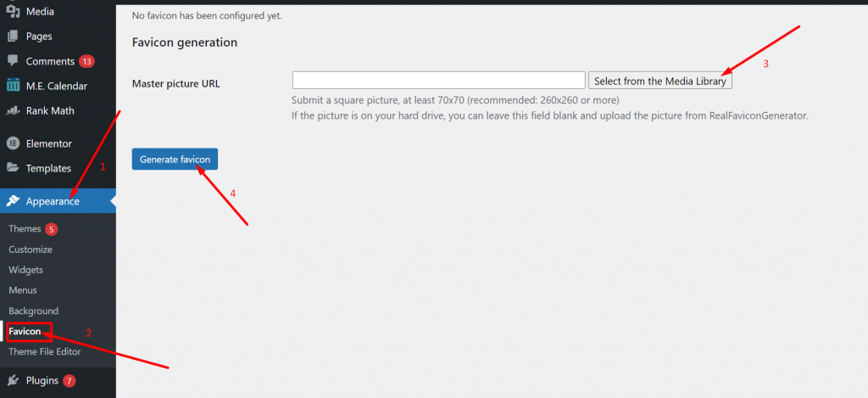Click the Plugins plug icon
This screenshot has width=868, height=398.
pos(13,380)
